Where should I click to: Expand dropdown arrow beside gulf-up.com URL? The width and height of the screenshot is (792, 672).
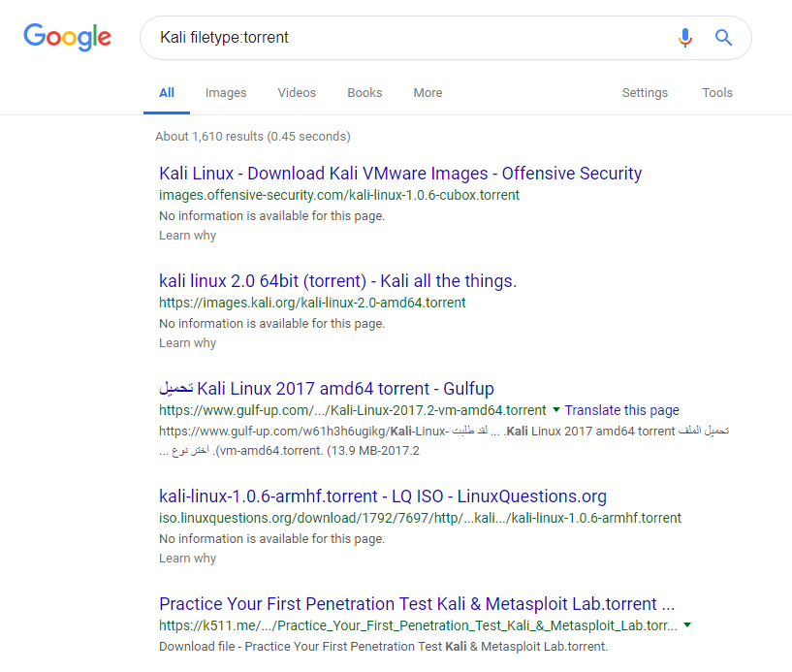[556, 410]
